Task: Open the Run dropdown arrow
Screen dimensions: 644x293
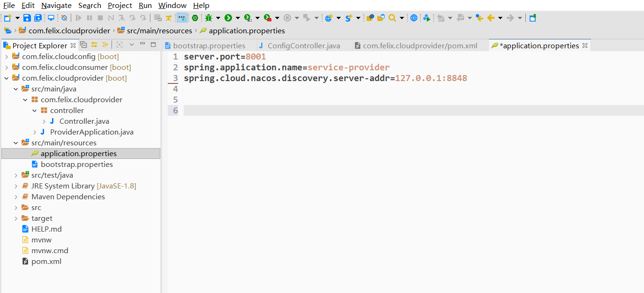Action: 238,18
